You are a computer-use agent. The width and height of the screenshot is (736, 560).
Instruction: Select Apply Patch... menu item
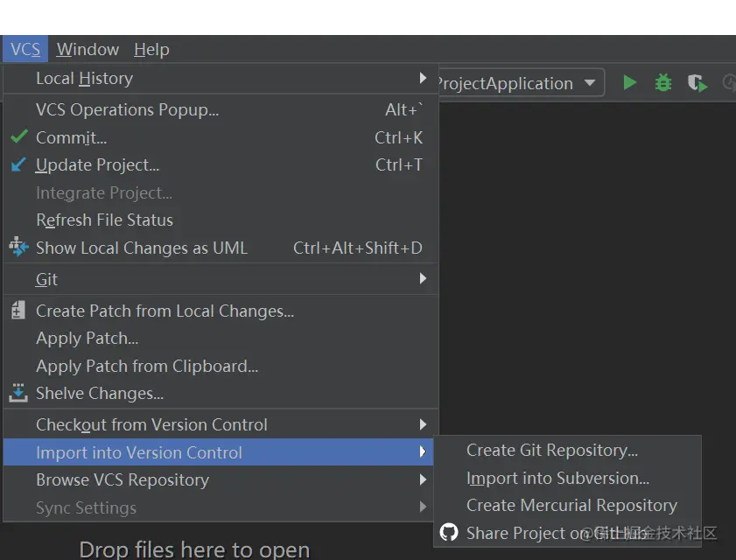[x=221, y=338]
